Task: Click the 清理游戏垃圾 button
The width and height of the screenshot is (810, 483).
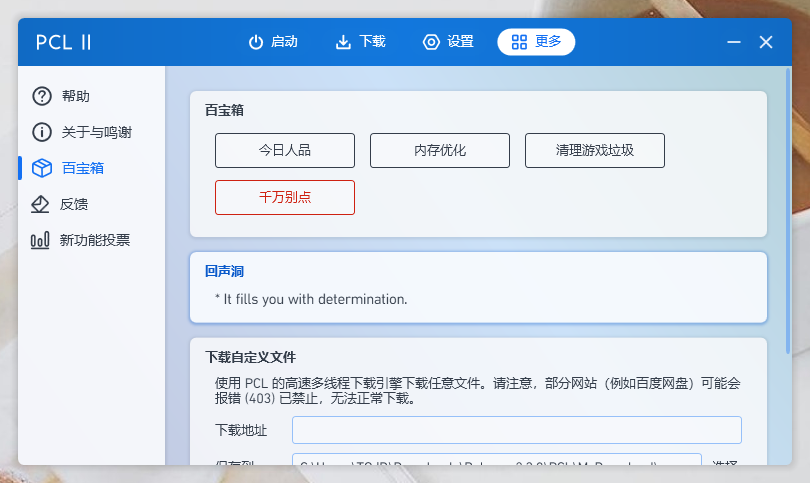Action: pyautogui.click(x=595, y=150)
